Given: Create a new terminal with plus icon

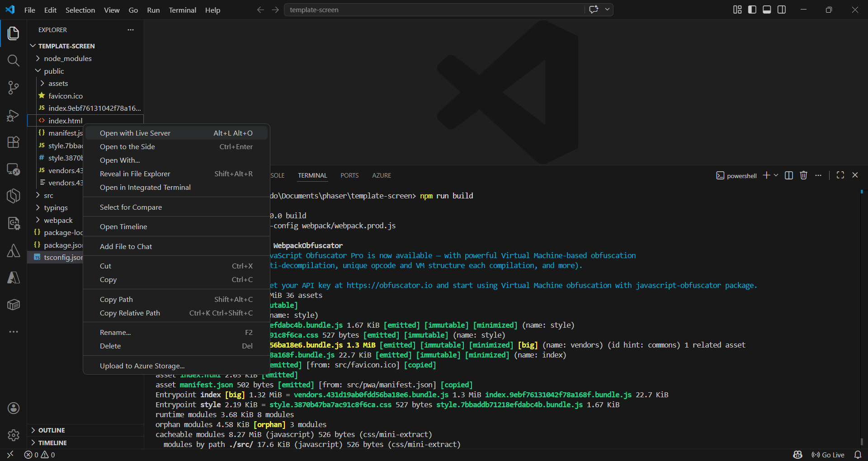Looking at the screenshot, I should click(x=766, y=175).
